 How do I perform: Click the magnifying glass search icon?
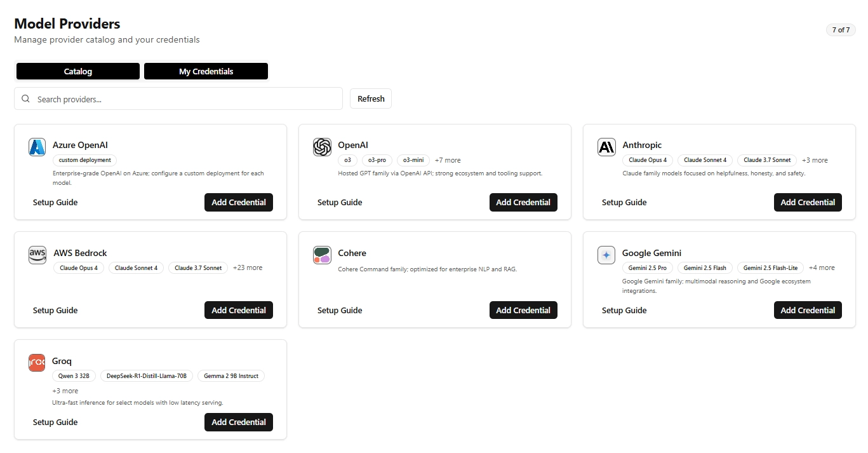click(x=25, y=99)
